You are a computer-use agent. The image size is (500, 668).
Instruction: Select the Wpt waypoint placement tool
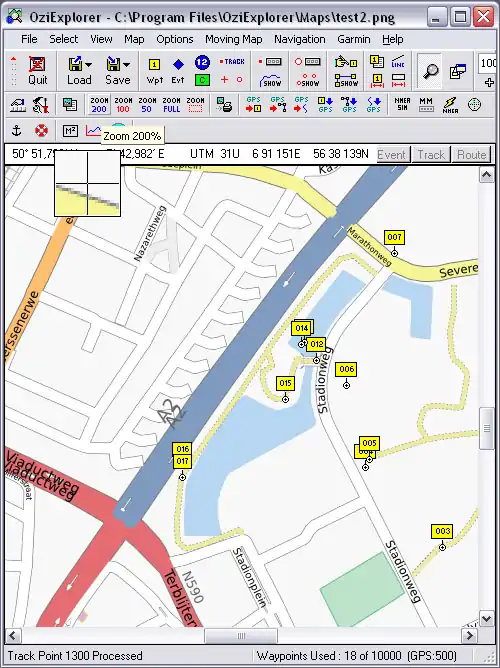point(154,71)
